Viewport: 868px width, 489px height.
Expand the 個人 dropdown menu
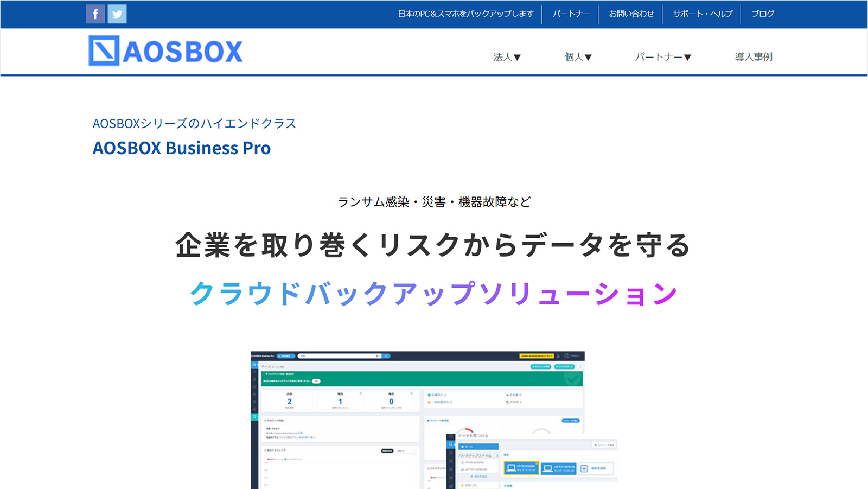[x=578, y=56]
